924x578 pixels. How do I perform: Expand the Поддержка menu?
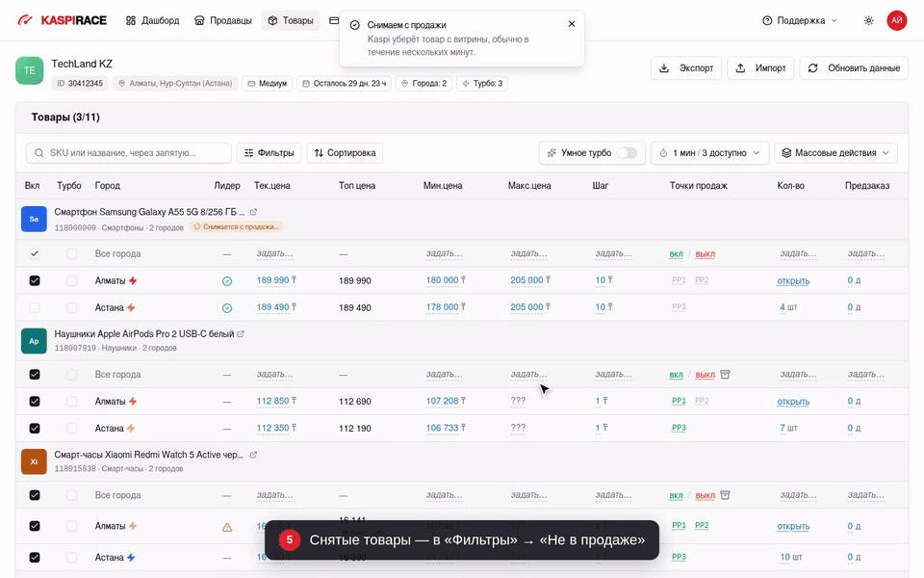click(799, 20)
